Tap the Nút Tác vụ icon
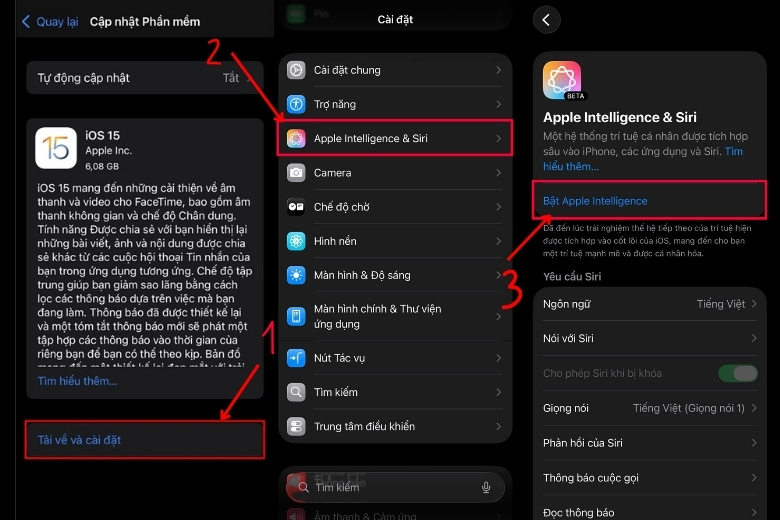780x520 pixels. pos(296,358)
